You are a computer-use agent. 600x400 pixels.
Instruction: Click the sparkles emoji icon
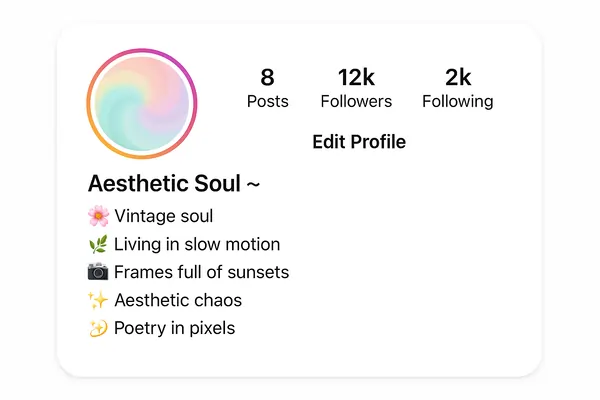click(98, 300)
